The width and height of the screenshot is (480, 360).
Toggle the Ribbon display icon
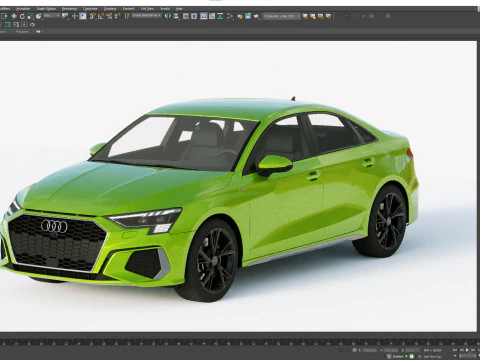pos(204,16)
